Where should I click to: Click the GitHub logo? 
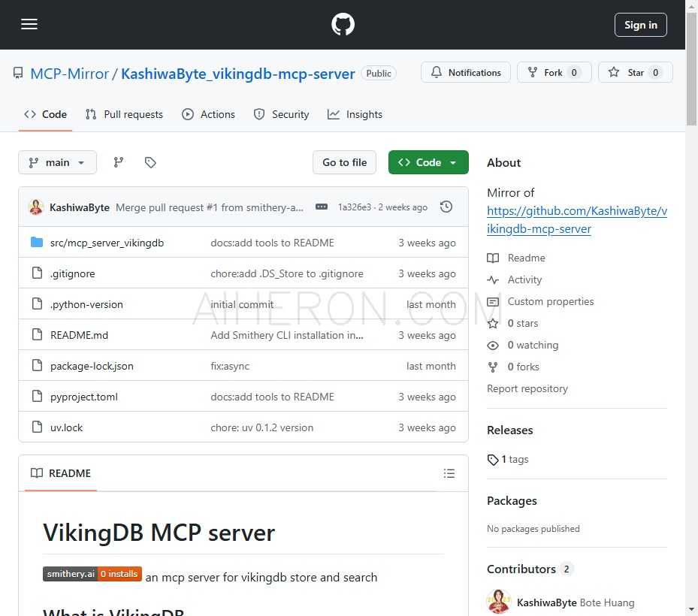coord(343,25)
